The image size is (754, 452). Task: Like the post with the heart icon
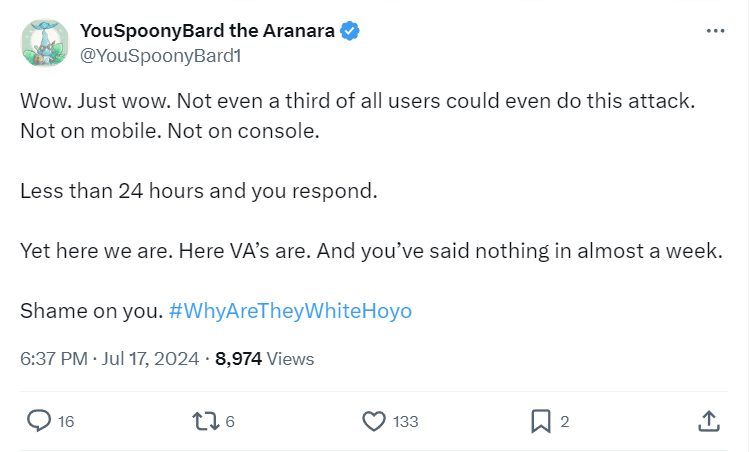coord(374,421)
